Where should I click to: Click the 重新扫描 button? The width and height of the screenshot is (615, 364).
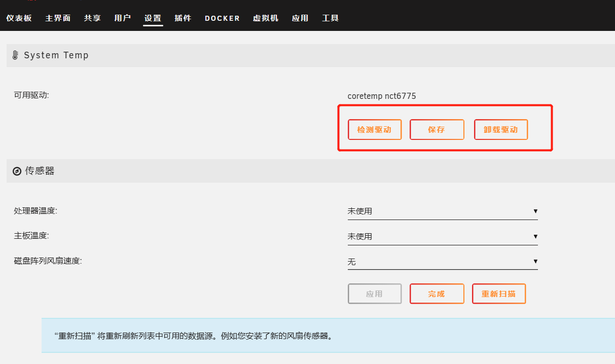[498, 294]
